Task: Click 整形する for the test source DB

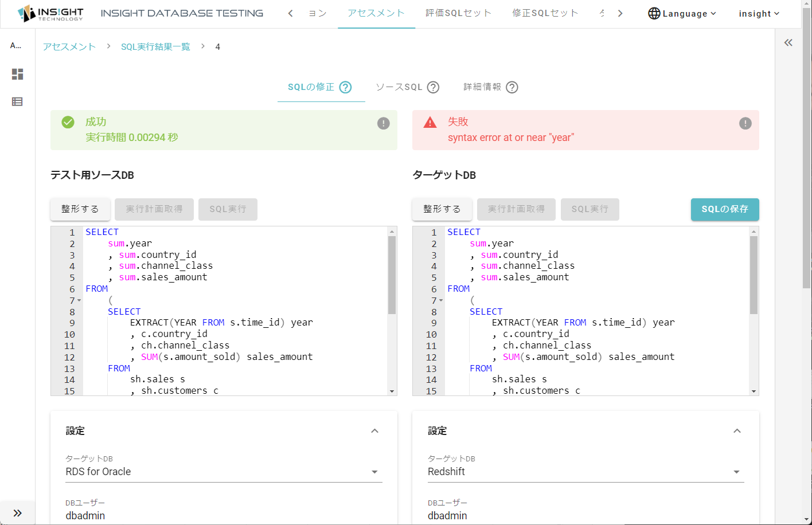Action: click(80, 209)
